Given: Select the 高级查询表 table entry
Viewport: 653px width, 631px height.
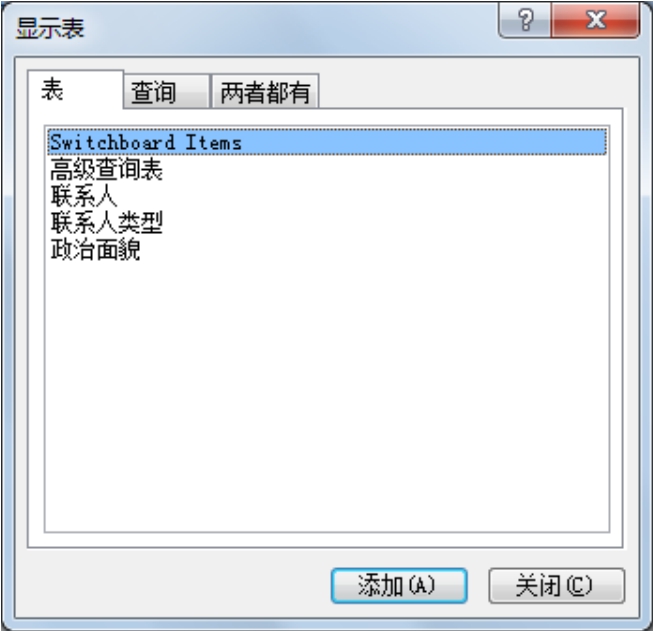Looking at the screenshot, I should 327,169.
